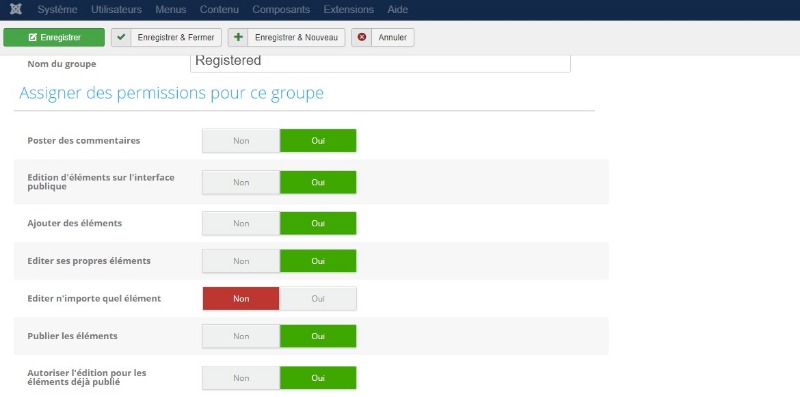
Task: Click the Enregistrer & Nouveau button label
Action: (x=296, y=37)
